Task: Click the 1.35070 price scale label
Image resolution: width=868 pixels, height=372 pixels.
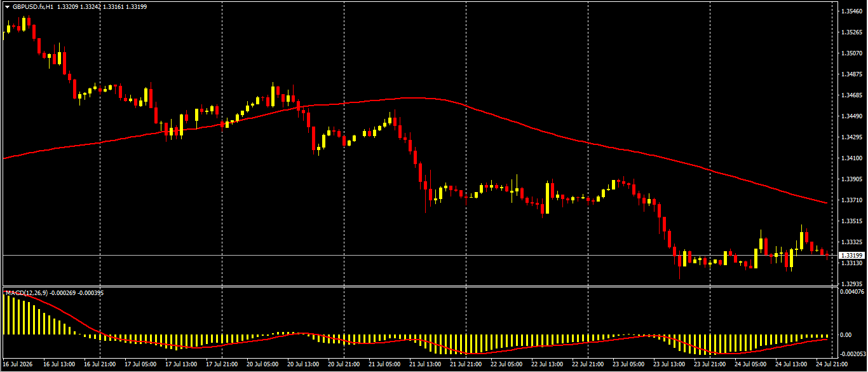Action: point(852,53)
